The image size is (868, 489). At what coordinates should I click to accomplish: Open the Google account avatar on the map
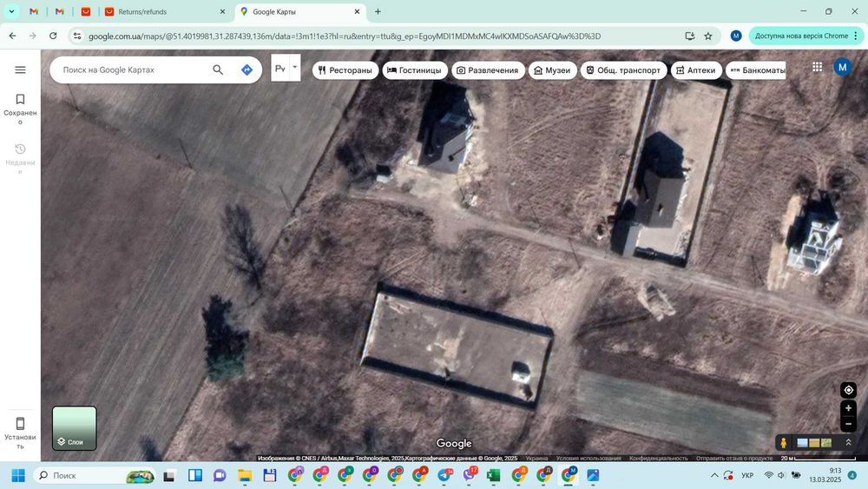[x=842, y=68]
